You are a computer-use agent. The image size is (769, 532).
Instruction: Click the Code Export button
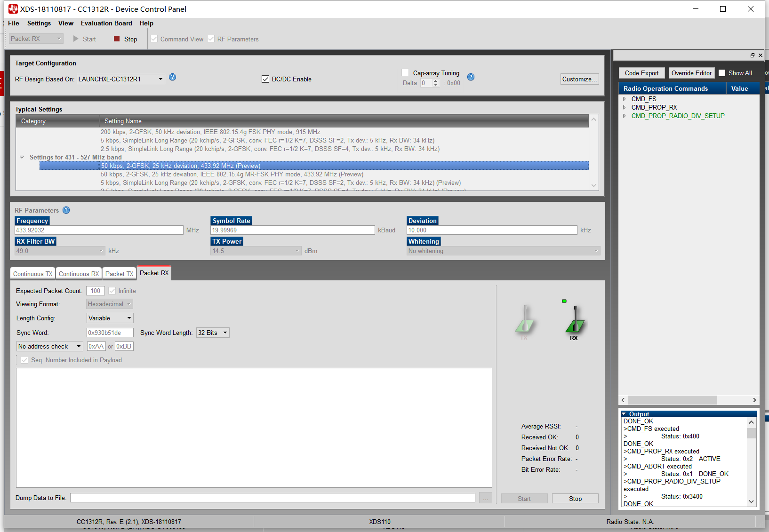(x=642, y=73)
